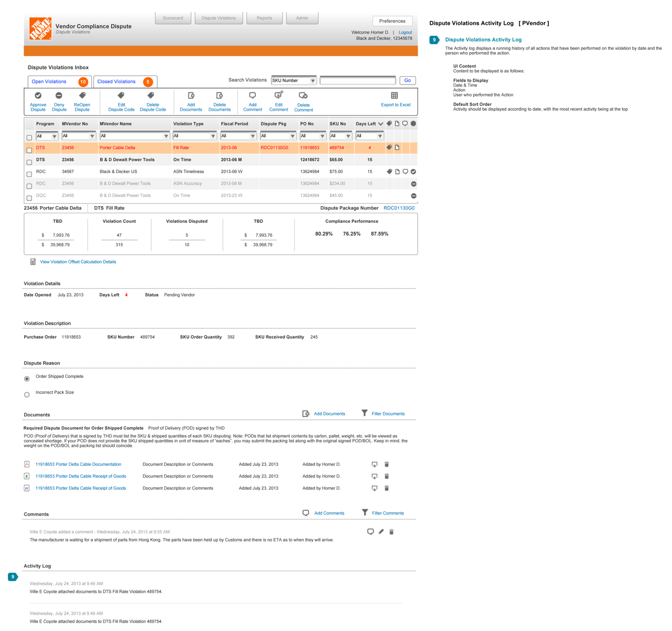The image size is (672, 631).
Task: Click trash icon on Wile E Coyote comment
Action: (x=391, y=532)
